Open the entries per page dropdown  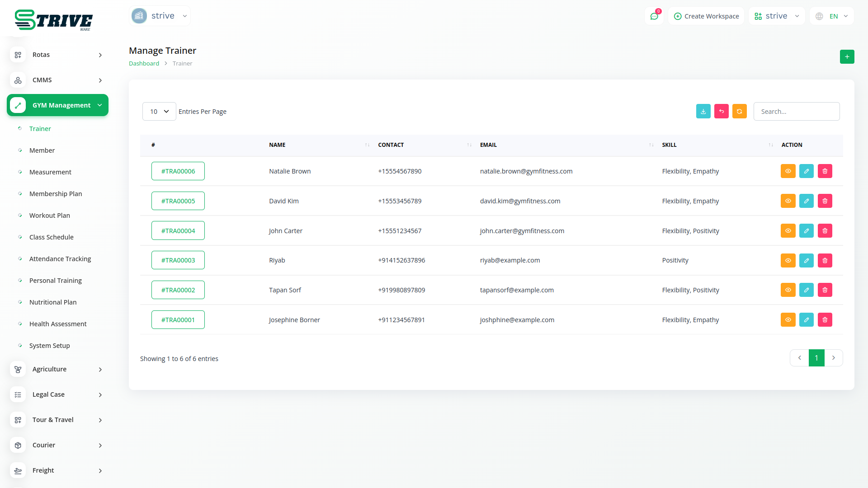coord(159,112)
